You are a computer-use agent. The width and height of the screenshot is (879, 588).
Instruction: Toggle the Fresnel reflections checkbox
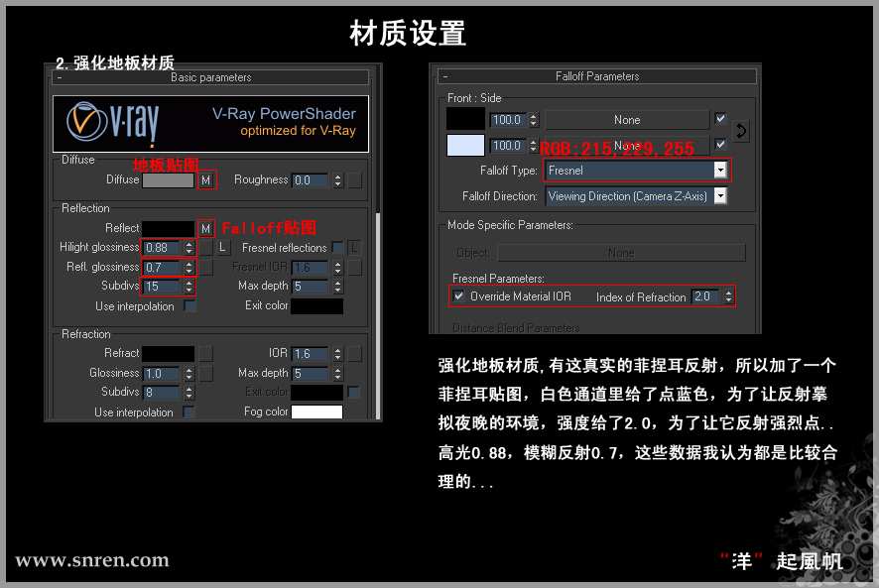tap(337, 247)
